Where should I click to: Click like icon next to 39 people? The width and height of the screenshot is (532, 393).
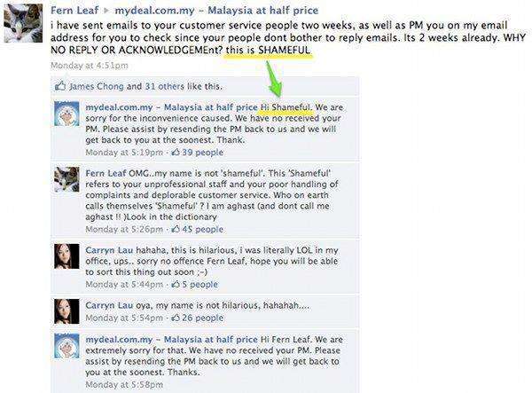click(176, 152)
